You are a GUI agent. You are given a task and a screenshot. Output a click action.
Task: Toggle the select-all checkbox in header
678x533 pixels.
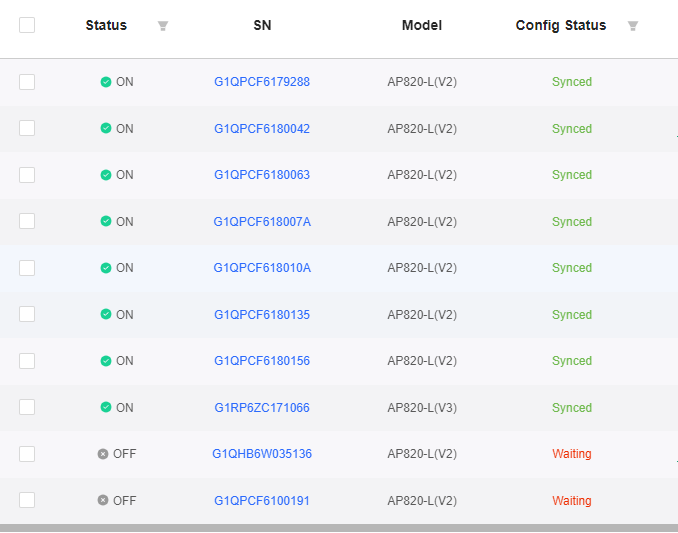click(x=27, y=25)
